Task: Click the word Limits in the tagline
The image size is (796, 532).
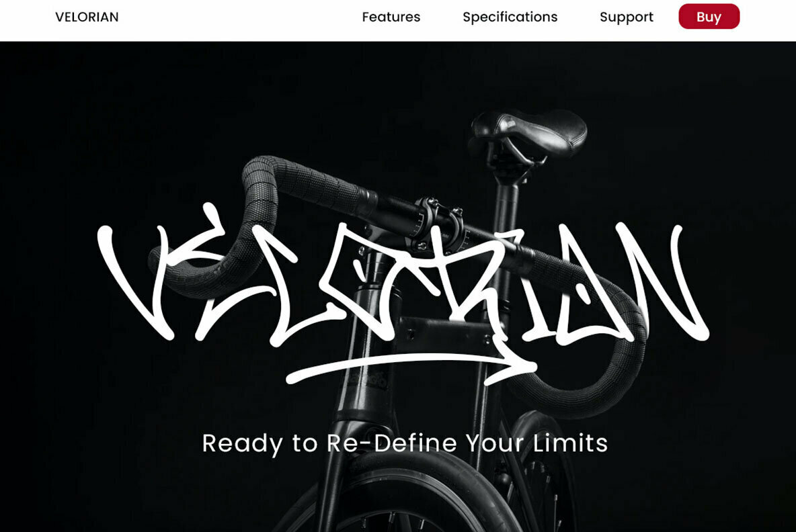Action: [x=570, y=443]
